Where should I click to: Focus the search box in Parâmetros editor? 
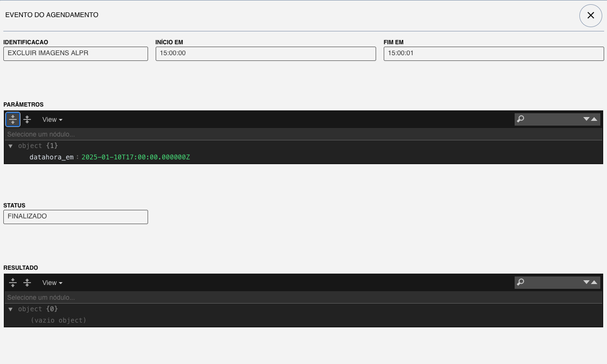click(552, 119)
